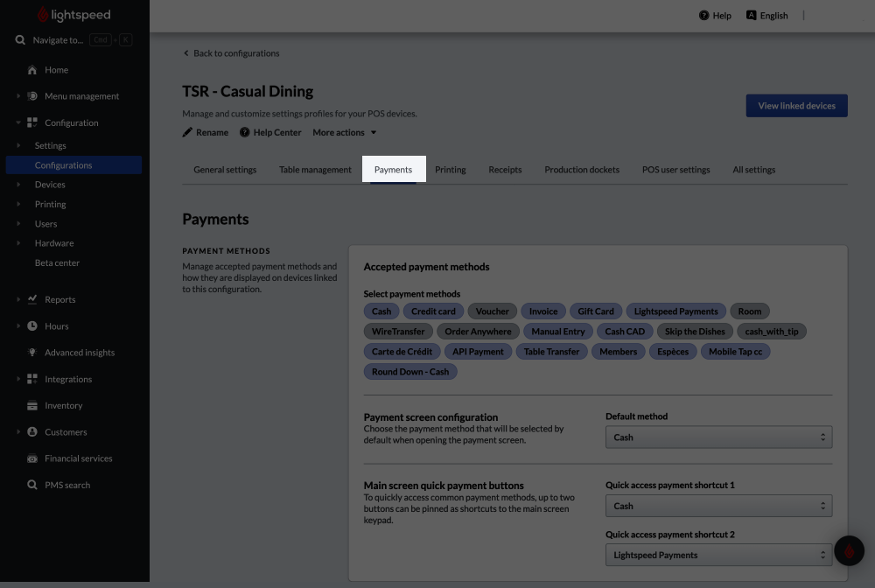Open the Configurations sidebar item
The width and height of the screenshot is (875, 588).
(73, 165)
